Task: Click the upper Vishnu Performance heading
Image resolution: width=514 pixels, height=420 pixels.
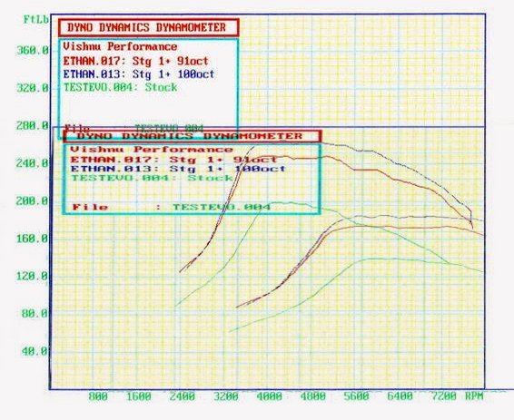Action: coord(120,46)
